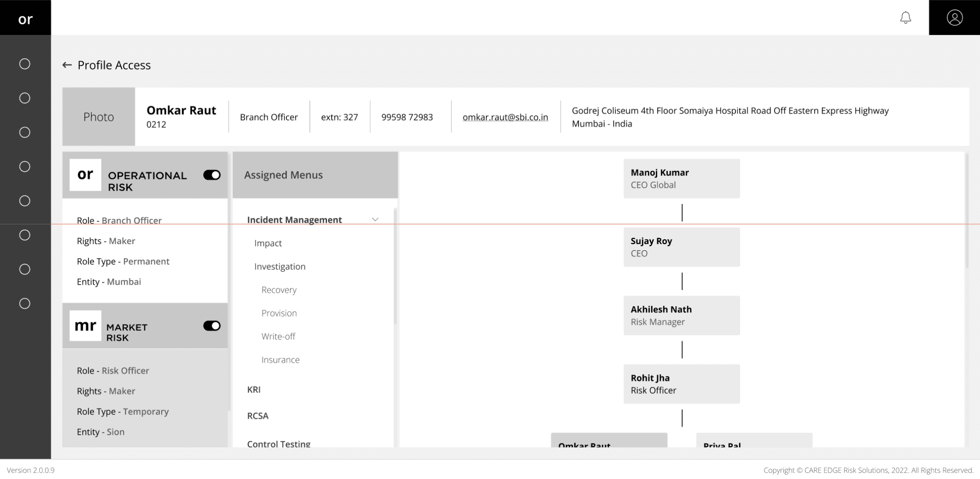Click the Version 2.0.0.9 footer text
The width and height of the screenshot is (980, 479).
(31, 470)
